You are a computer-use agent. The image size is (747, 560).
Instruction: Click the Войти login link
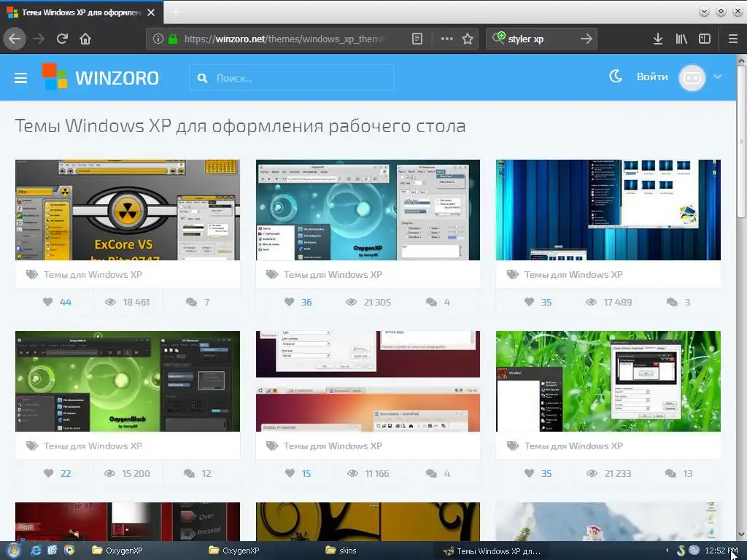click(652, 77)
